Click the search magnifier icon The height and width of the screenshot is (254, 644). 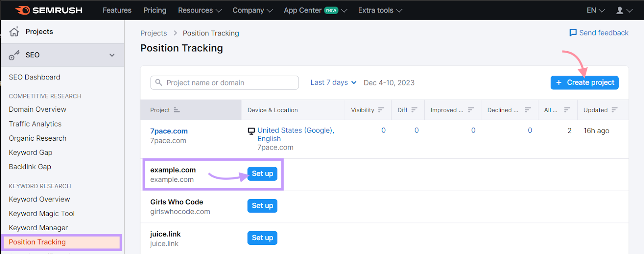coord(159,82)
